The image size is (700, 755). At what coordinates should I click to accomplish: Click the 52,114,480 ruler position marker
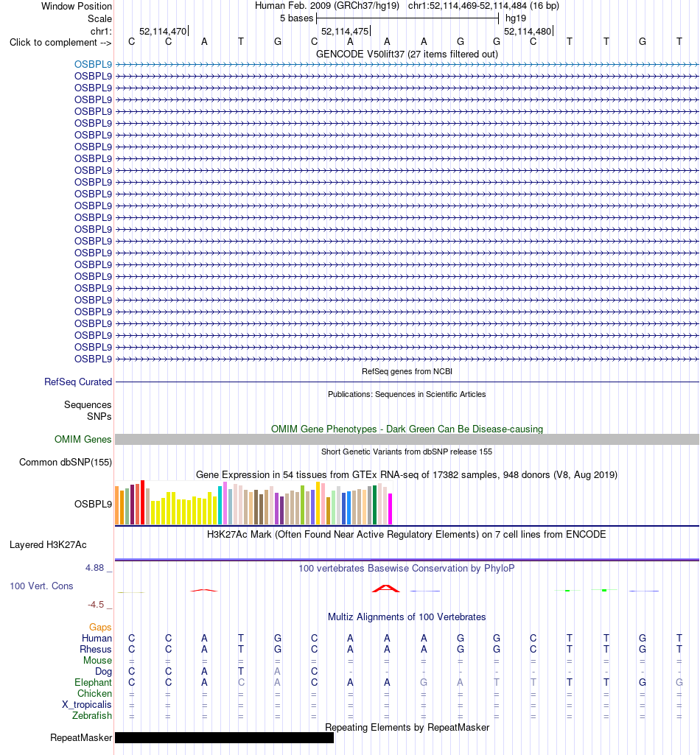click(x=528, y=31)
